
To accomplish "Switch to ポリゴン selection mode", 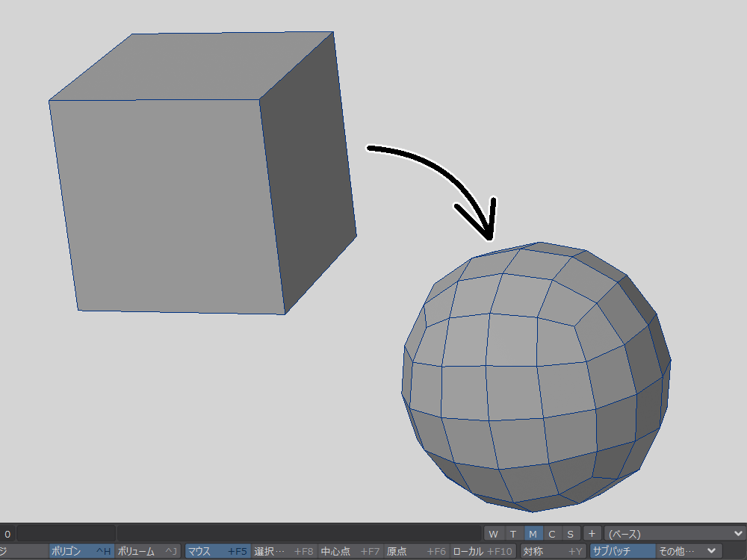I will click(81, 552).
